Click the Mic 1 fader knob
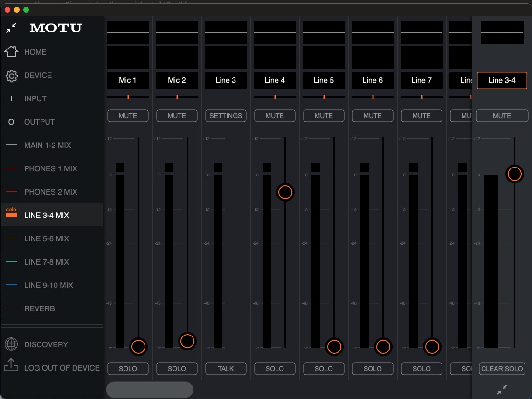 pyautogui.click(x=138, y=347)
